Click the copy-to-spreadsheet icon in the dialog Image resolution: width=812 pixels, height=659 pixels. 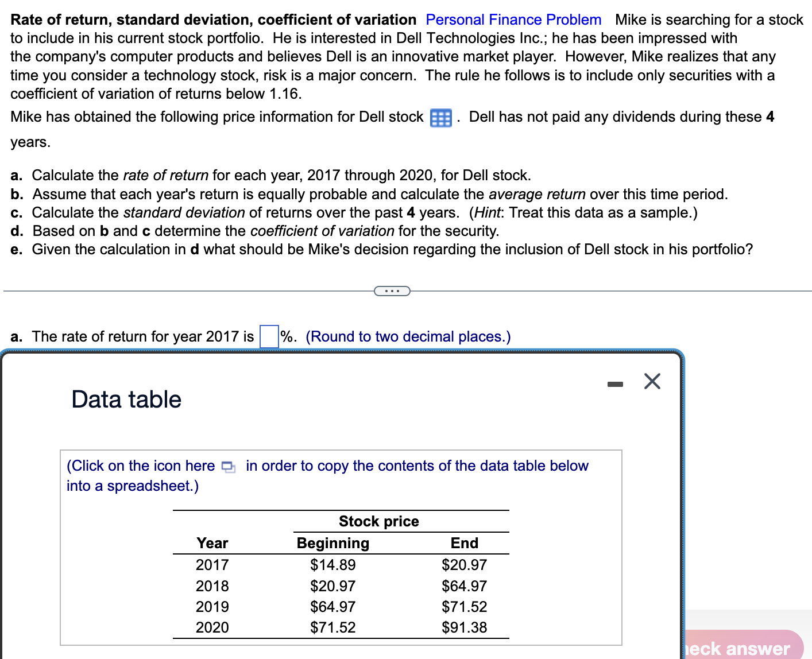[229, 467]
